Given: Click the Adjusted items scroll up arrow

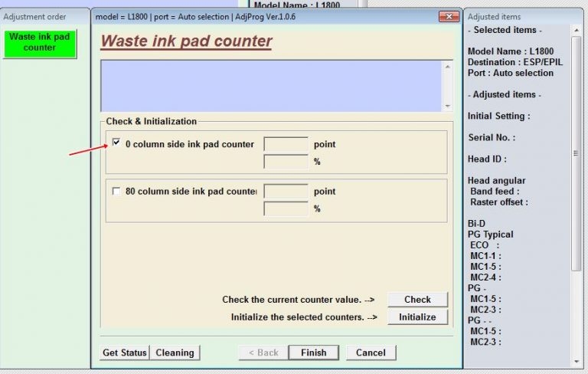Looking at the screenshot, I should pos(578,31).
